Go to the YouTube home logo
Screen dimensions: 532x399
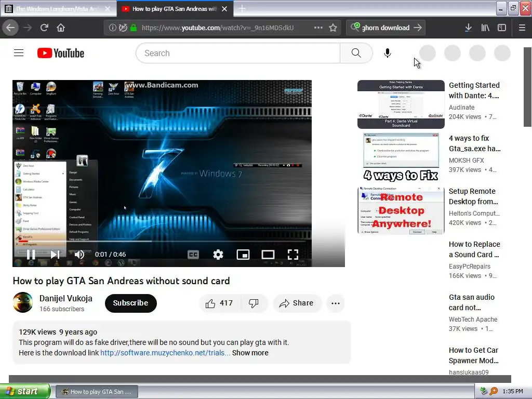point(61,53)
